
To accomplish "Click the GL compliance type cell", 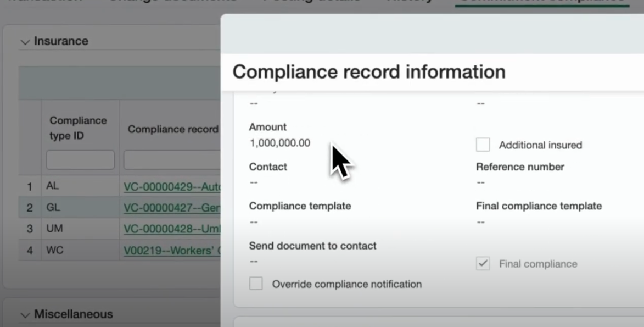I will point(53,208).
